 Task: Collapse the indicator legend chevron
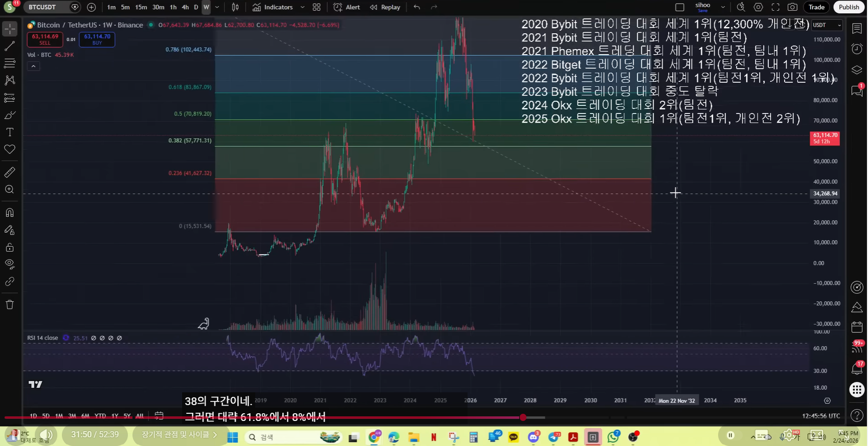pos(33,66)
